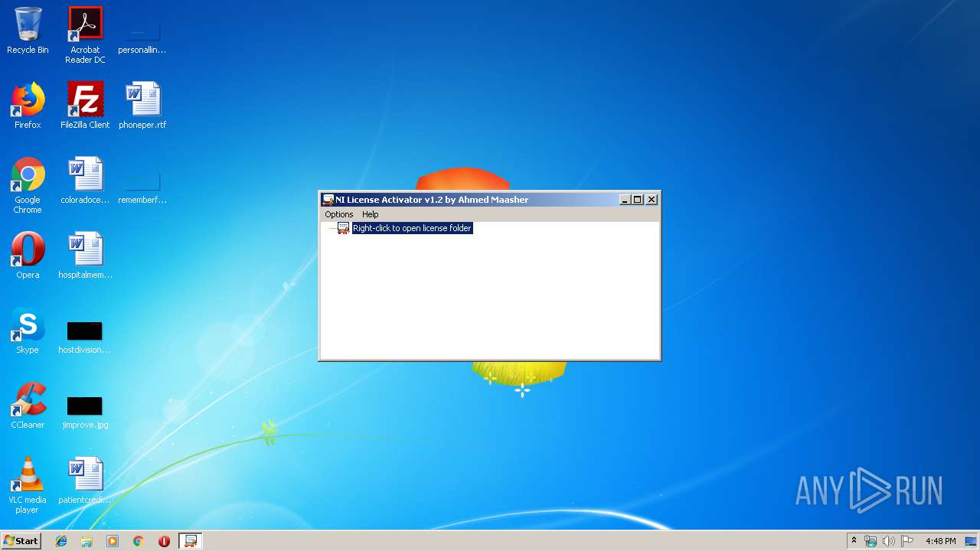Click the NI License Activator taskbar button

190,541
